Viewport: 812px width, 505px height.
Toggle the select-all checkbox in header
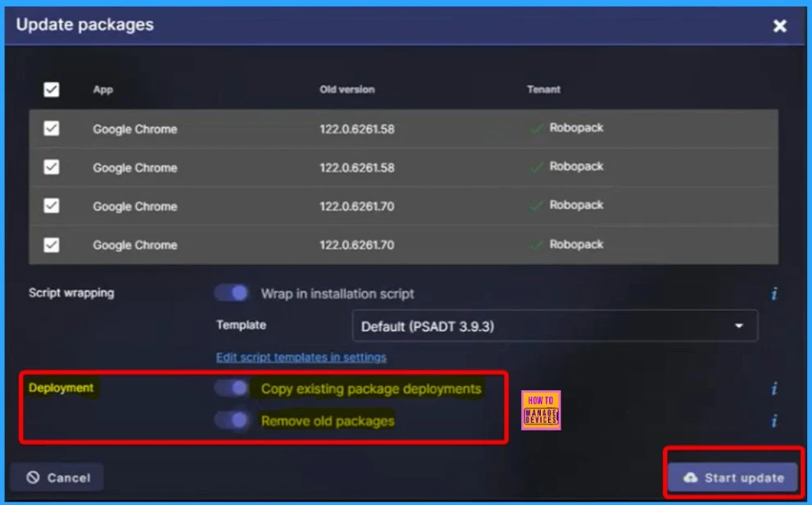pos(52,89)
